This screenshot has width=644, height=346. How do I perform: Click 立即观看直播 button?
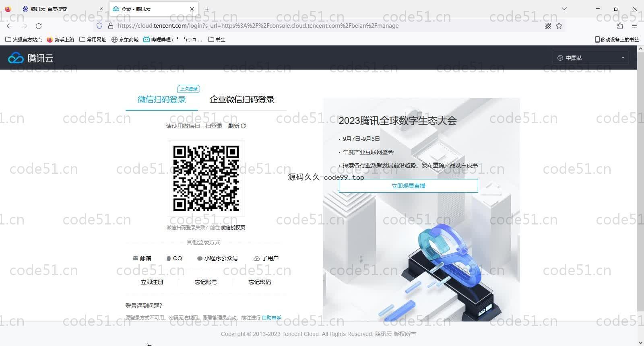click(x=409, y=186)
